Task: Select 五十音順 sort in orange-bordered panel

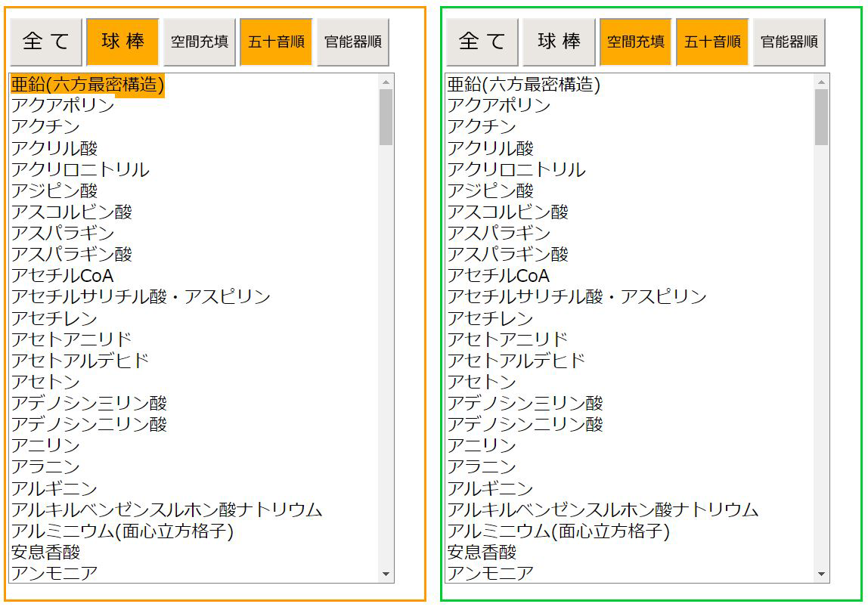Action: (x=277, y=42)
